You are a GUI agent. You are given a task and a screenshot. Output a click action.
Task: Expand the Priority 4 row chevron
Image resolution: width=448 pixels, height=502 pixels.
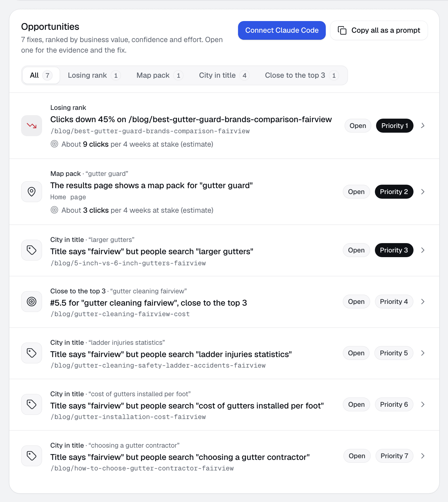(x=423, y=302)
